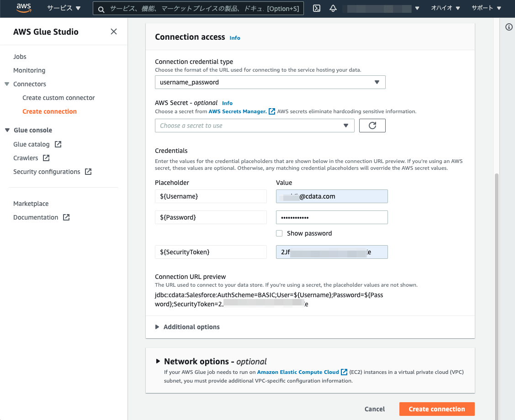Open the CloudShell terminal icon
This screenshot has height=420, width=515.
point(316,8)
